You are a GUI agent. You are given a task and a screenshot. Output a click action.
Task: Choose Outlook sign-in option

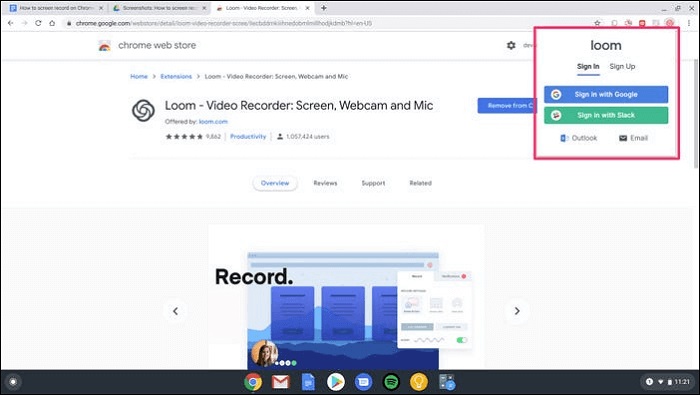tap(579, 138)
